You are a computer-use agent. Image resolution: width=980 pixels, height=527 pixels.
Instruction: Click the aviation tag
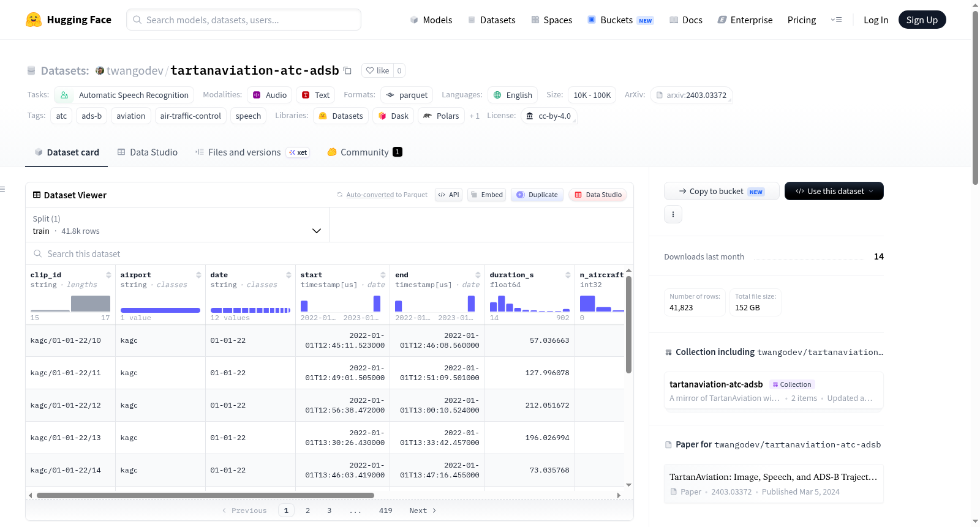(131, 116)
